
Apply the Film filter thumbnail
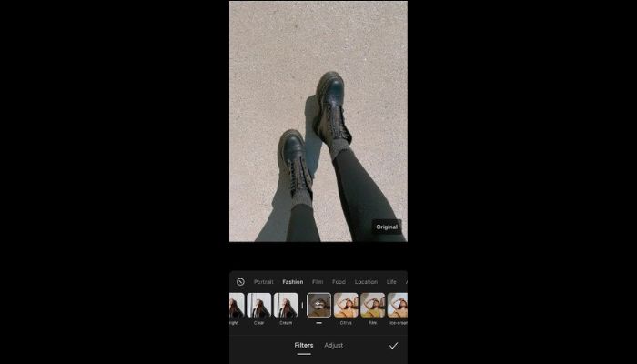click(x=372, y=306)
